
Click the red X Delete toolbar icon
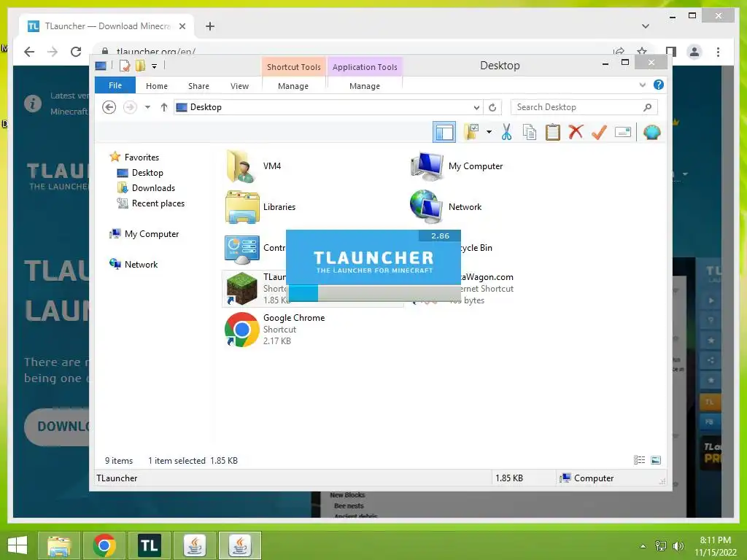coord(576,132)
